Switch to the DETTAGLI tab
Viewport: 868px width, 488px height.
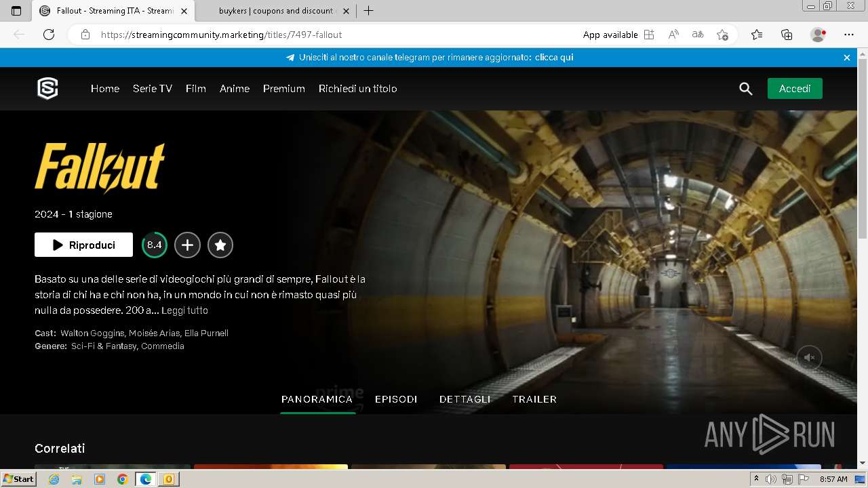[465, 399]
